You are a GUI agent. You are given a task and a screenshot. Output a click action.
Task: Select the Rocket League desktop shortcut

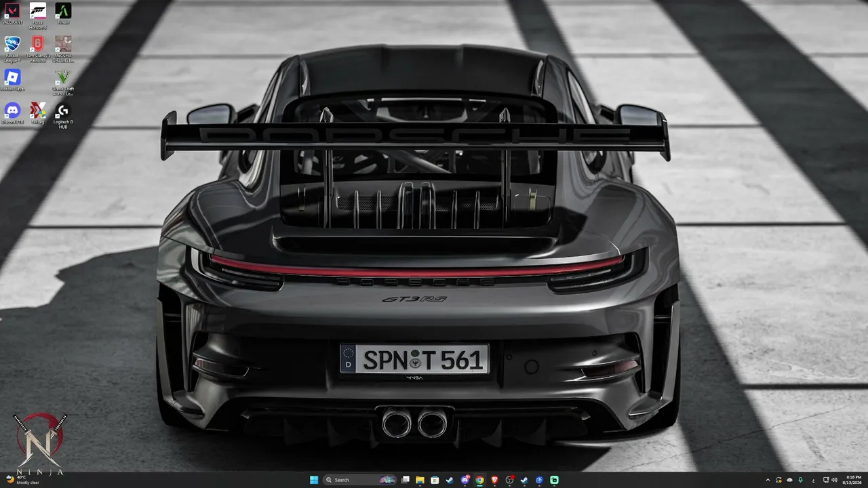click(x=12, y=49)
